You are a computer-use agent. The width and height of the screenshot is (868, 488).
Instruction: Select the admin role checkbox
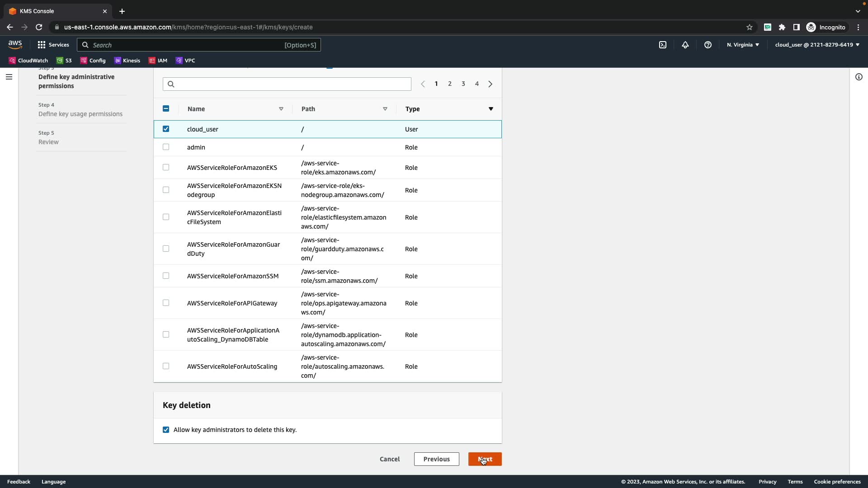pos(166,147)
